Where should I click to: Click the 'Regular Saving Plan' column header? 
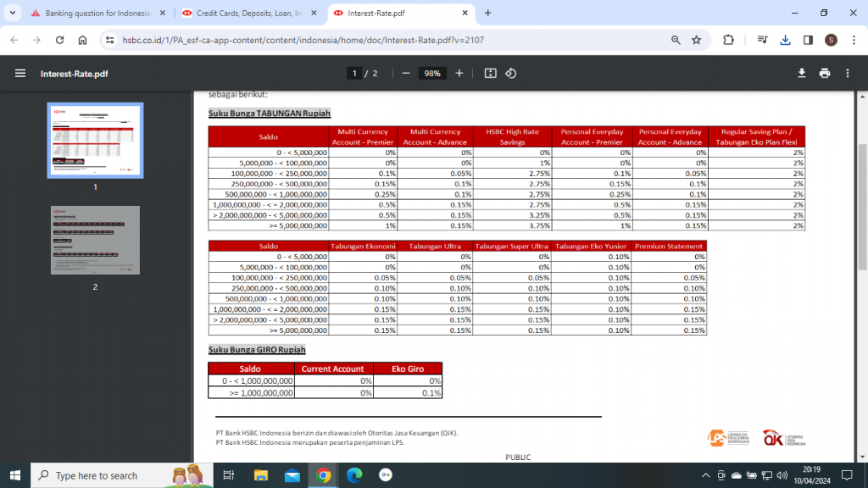click(x=756, y=136)
